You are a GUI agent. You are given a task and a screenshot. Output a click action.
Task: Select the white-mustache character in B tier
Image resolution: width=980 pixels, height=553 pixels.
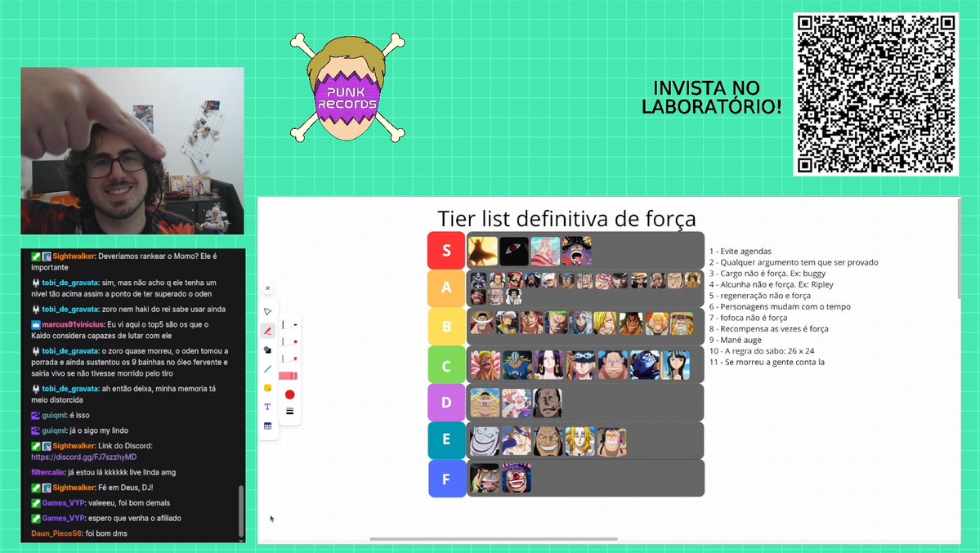(x=482, y=323)
